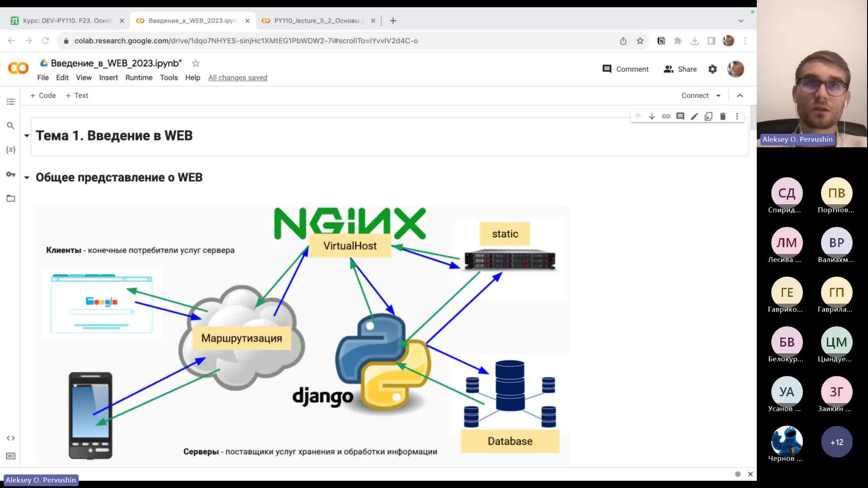Collapse the 'Тема 1. Введение в WEB' section
Screen dimensions: 868x488
[x=27, y=136]
